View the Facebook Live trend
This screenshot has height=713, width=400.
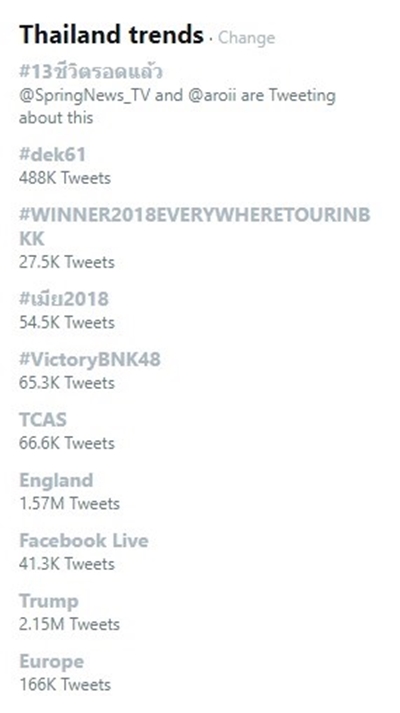coord(84,541)
